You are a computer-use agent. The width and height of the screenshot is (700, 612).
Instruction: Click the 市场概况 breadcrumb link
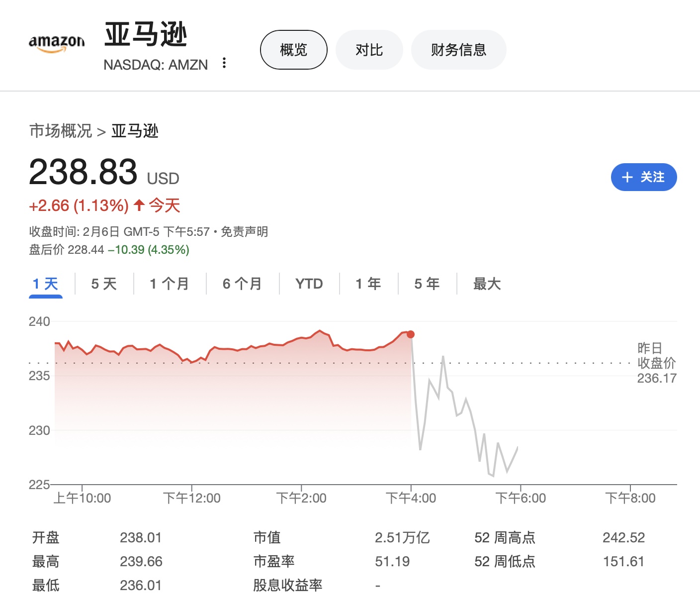point(61,131)
